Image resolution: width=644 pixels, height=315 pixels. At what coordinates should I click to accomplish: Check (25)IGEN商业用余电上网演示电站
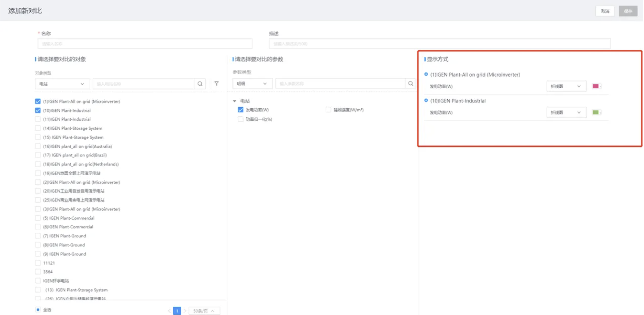click(38, 200)
